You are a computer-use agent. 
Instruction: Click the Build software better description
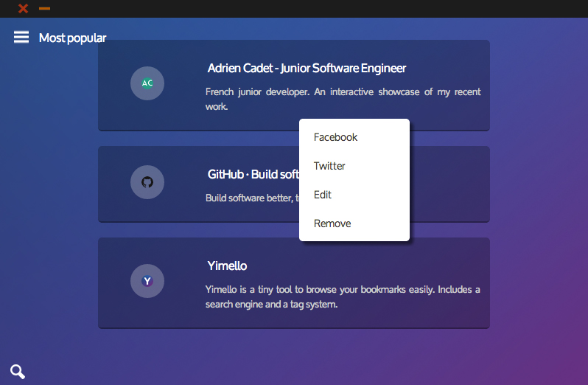pyautogui.click(x=253, y=198)
